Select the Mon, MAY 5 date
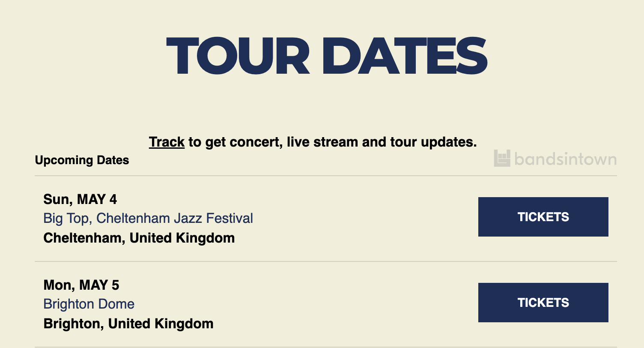 (81, 285)
